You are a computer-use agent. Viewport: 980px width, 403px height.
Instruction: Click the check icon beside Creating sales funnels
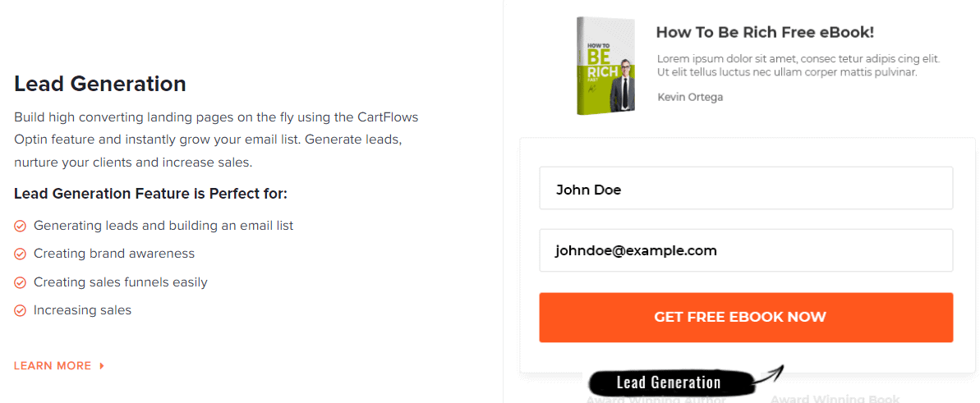tap(21, 282)
